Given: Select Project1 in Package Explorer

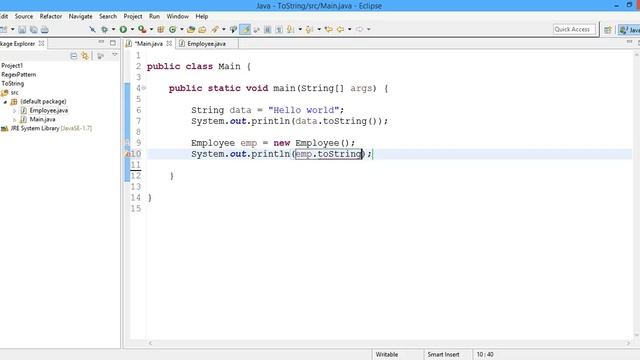Looking at the screenshot, I should coord(12,66).
